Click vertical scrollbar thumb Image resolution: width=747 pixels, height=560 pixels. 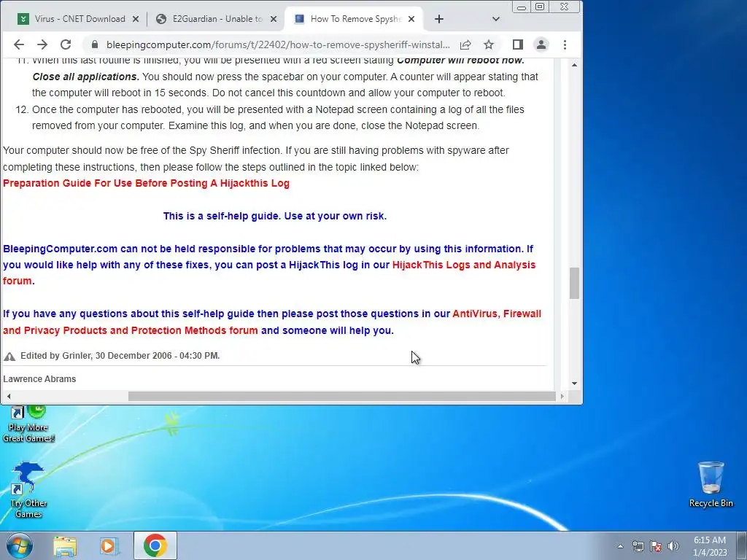coord(575,284)
